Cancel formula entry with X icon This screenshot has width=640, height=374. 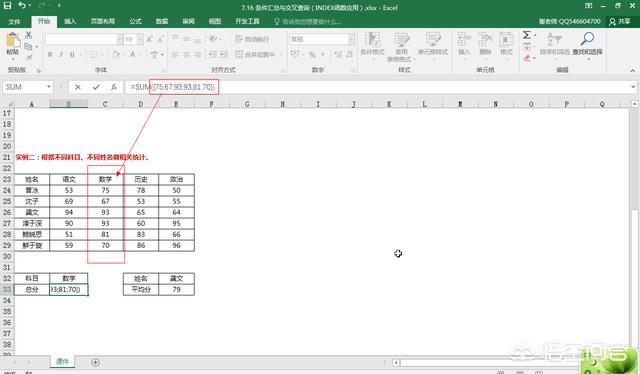tap(78, 87)
